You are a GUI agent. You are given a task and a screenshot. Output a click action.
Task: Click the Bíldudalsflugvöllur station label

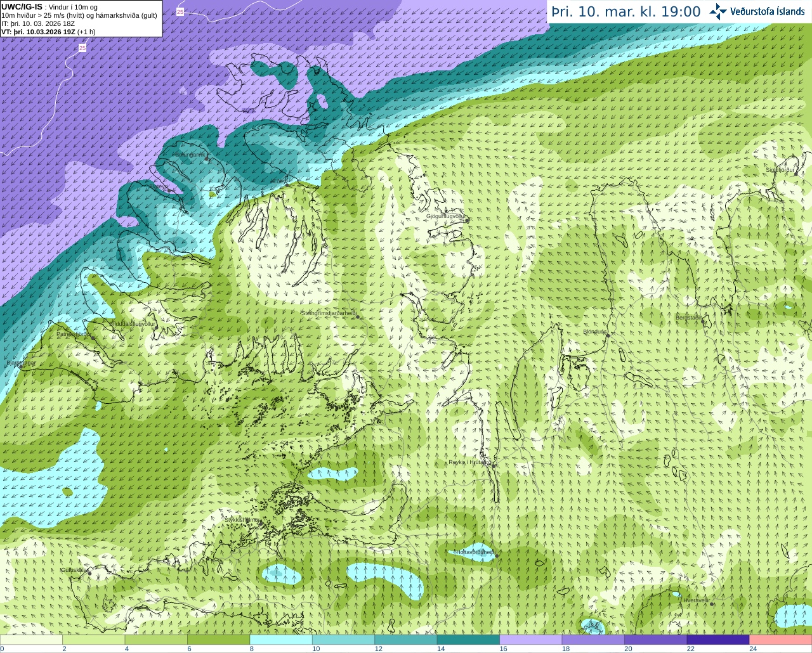(x=133, y=323)
